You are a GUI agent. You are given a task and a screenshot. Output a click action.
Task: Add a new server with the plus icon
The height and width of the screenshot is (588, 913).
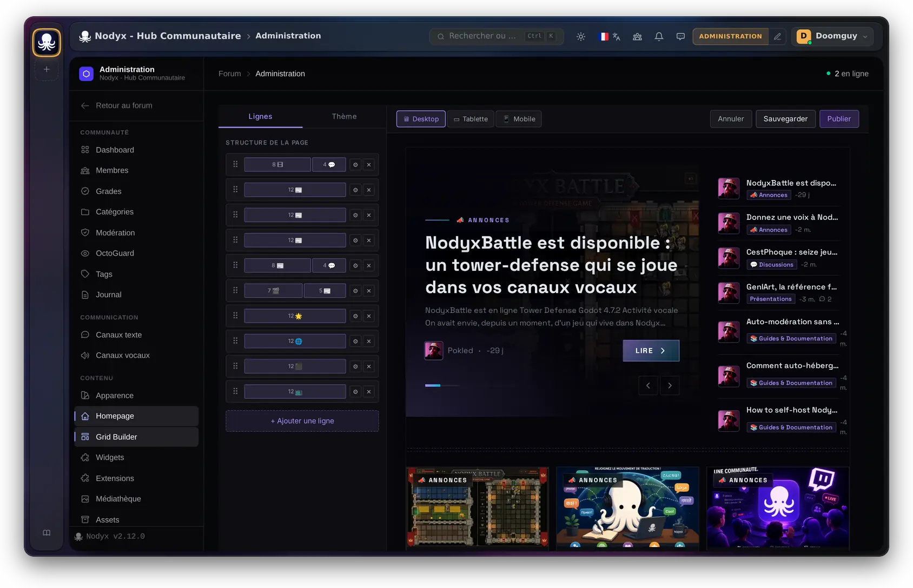click(x=47, y=69)
